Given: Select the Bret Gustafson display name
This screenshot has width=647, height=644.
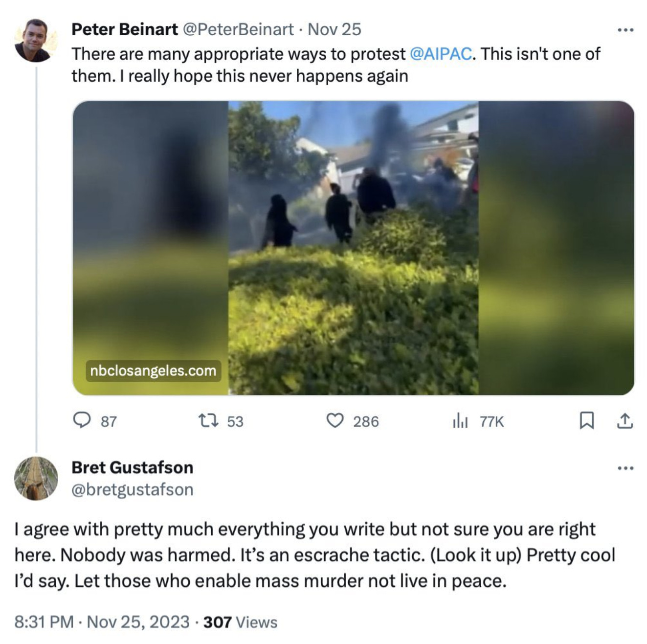Looking at the screenshot, I should click(133, 467).
